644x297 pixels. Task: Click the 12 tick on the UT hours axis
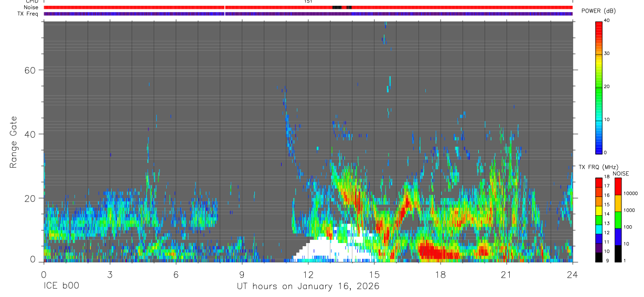pyautogui.click(x=308, y=274)
